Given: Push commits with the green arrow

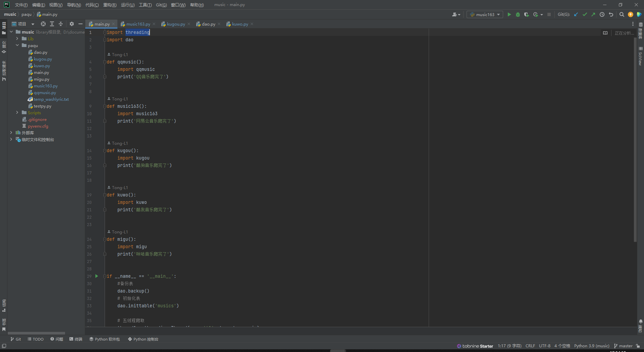Looking at the screenshot, I should pos(593,14).
